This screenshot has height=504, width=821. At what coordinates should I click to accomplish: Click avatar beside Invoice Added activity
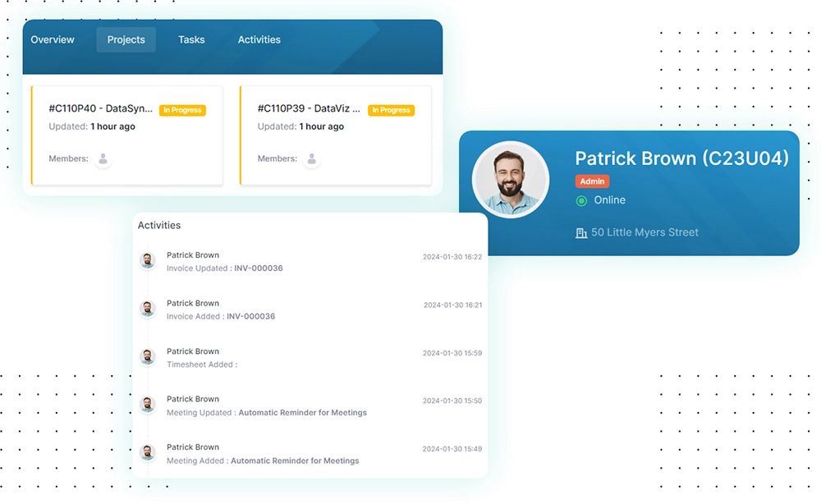[x=148, y=309]
